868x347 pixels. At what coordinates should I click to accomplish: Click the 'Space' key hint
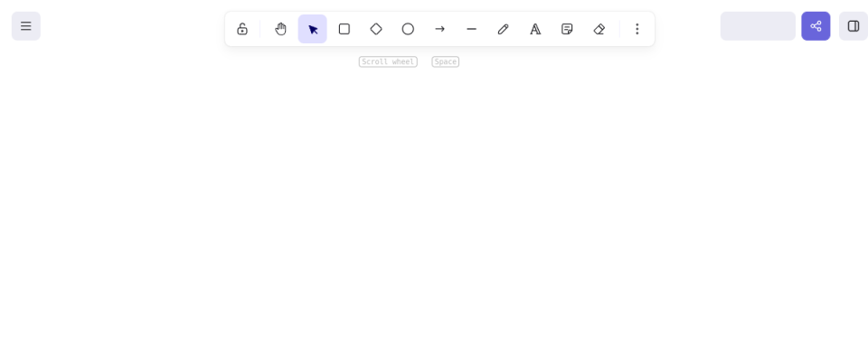pyautogui.click(x=446, y=62)
